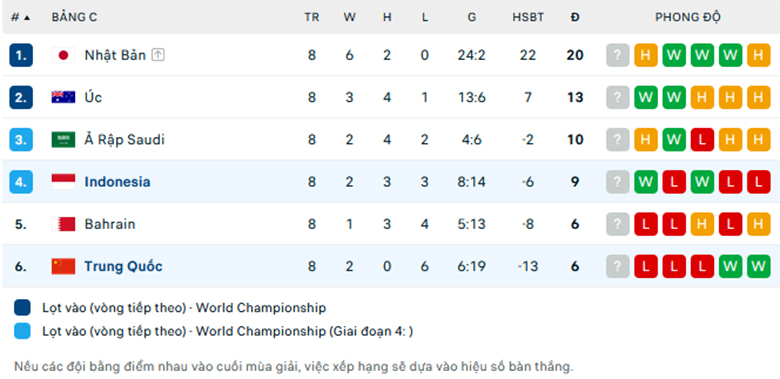Screen dimensions: 780x379
Task: Click the Indonesia flag icon
Action: tap(63, 182)
